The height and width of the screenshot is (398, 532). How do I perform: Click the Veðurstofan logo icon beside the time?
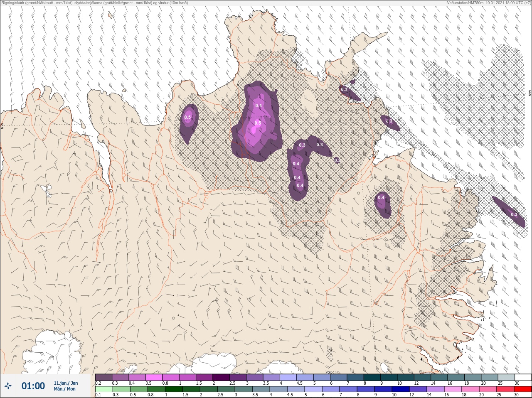coord(8,386)
